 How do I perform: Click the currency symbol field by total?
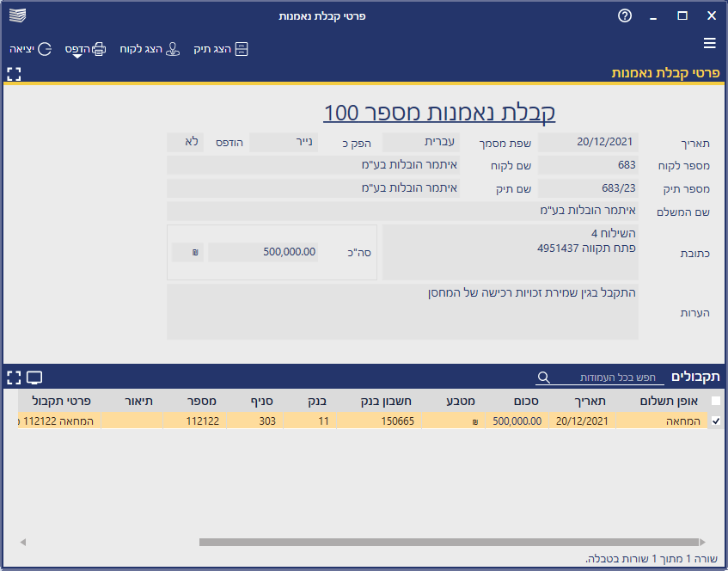187,252
